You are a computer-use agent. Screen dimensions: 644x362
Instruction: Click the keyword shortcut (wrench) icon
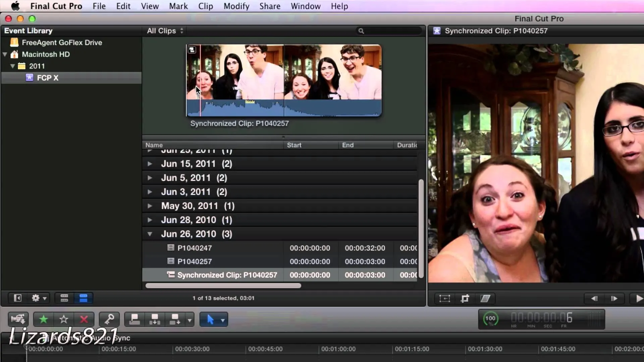109,319
